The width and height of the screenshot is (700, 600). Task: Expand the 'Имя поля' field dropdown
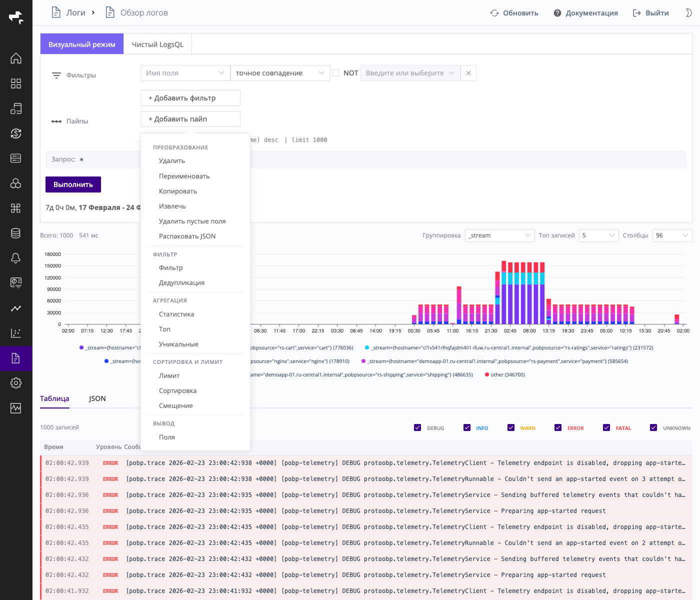point(185,73)
